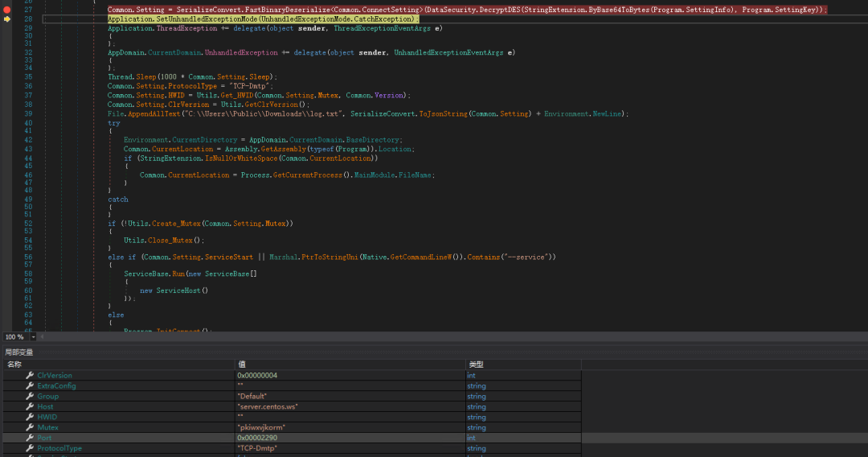Select the wrench icon next to HWID
The height and width of the screenshot is (457, 868).
[x=30, y=418]
